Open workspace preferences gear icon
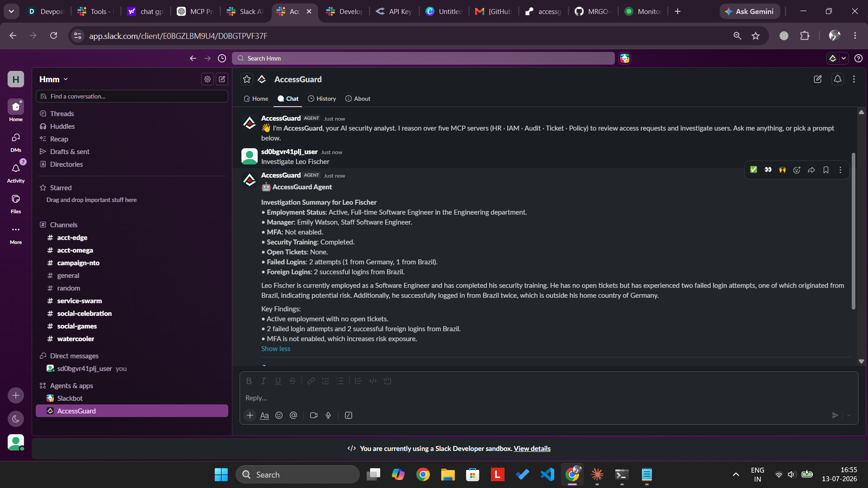 click(208, 79)
